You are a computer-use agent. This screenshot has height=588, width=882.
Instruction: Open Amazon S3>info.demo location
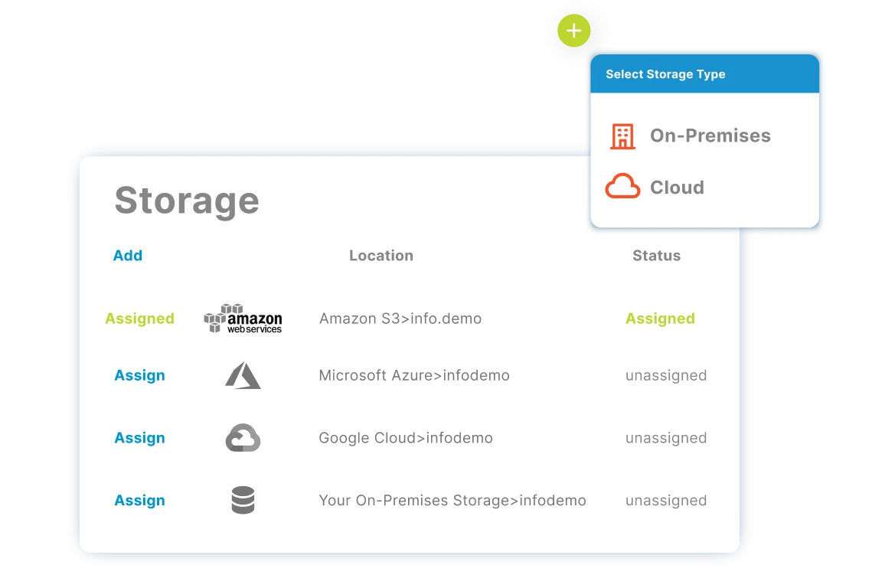(x=400, y=318)
